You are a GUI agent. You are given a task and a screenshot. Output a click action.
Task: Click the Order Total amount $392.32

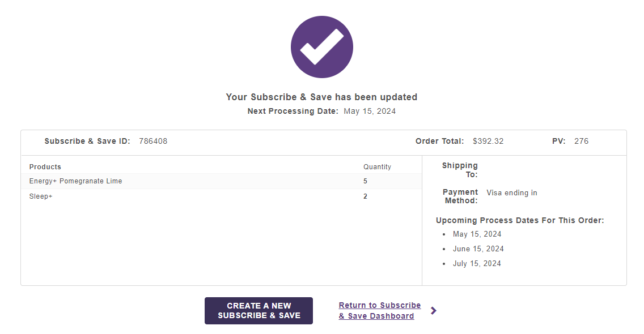click(x=488, y=141)
